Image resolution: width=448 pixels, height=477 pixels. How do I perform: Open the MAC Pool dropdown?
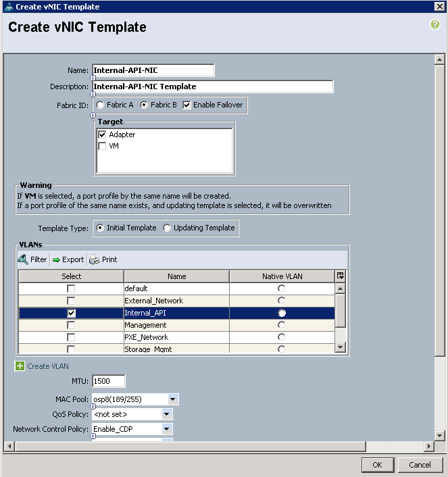click(x=172, y=399)
